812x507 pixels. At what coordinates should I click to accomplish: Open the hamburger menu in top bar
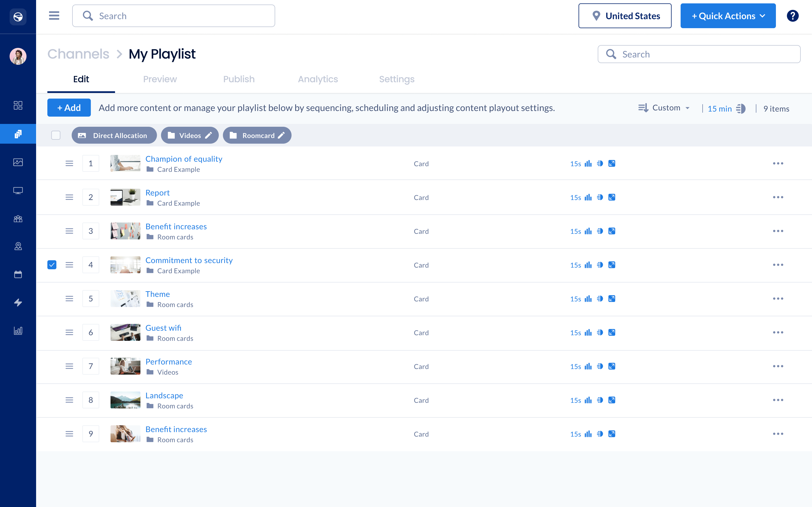[x=54, y=16]
